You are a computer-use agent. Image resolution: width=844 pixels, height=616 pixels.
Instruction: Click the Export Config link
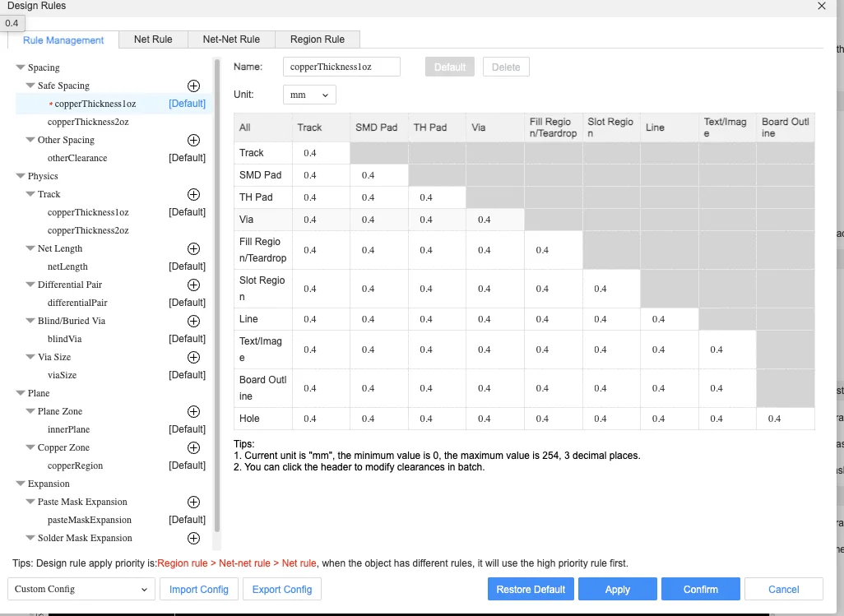[x=281, y=589]
